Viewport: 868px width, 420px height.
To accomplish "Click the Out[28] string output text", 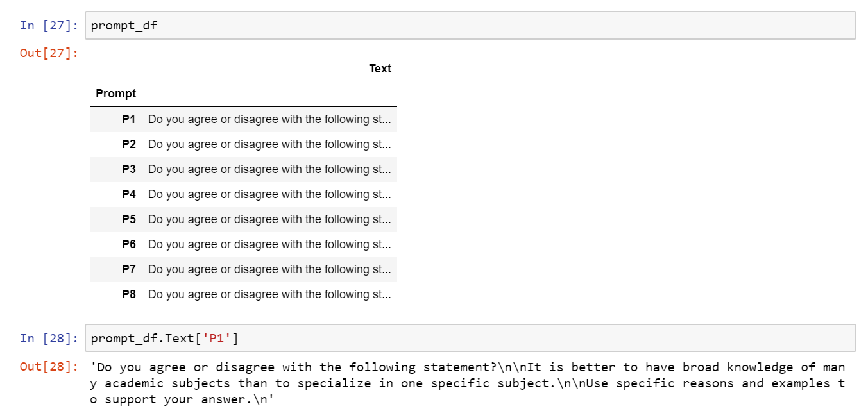I will tap(467, 383).
